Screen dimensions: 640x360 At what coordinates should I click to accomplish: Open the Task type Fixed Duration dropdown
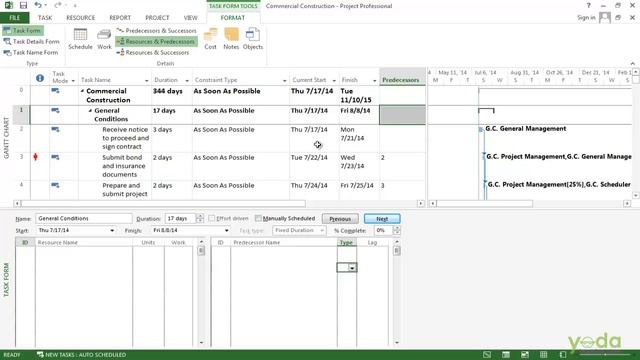click(x=322, y=231)
